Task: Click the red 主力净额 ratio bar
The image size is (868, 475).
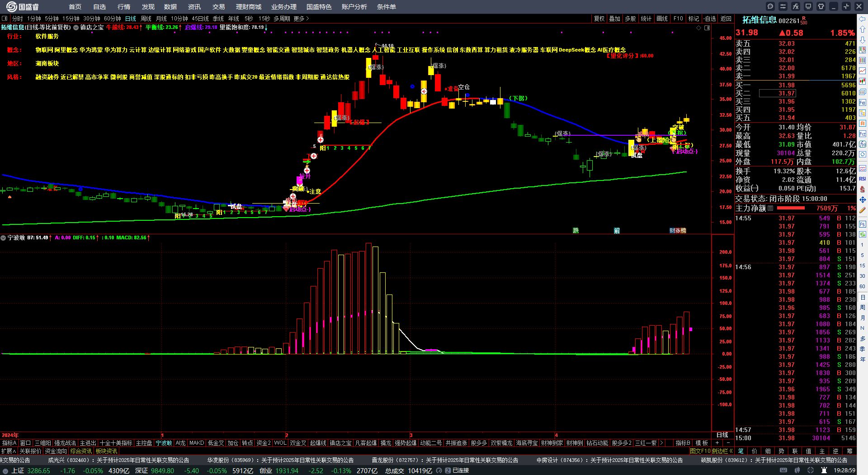Action: tap(790, 208)
